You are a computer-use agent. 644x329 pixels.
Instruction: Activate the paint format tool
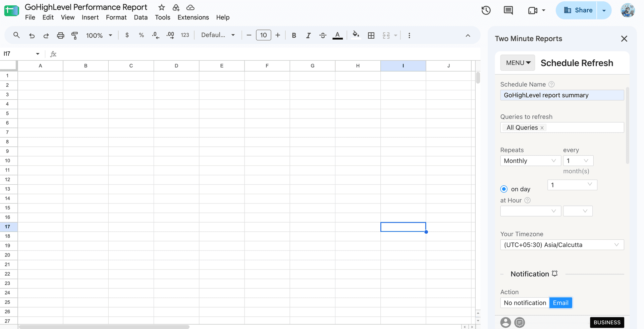(75, 35)
